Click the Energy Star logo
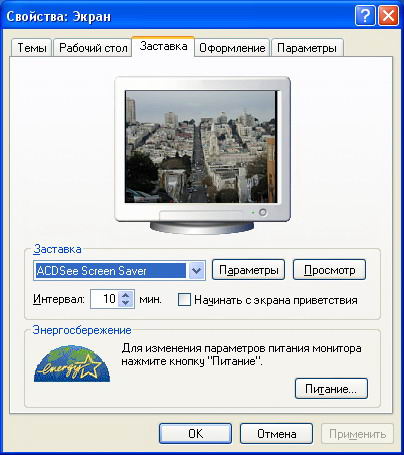This screenshot has width=404, height=455. (x=72, y=364)
